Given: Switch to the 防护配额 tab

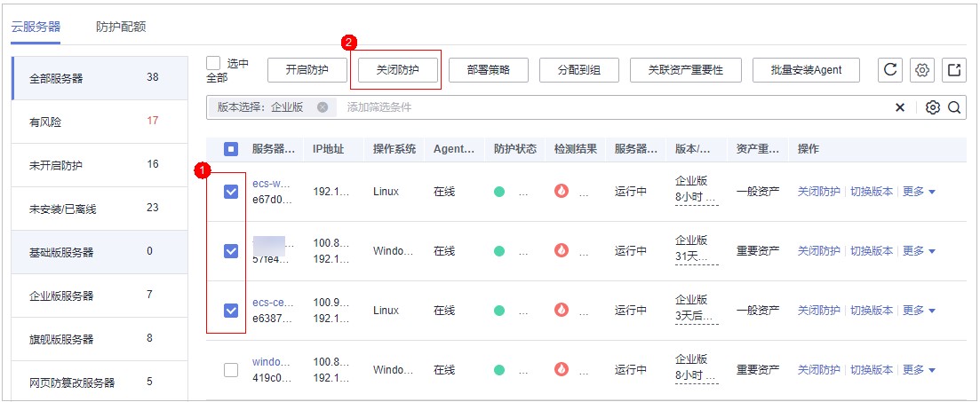Looking at the screenshot, I should 121,27.
